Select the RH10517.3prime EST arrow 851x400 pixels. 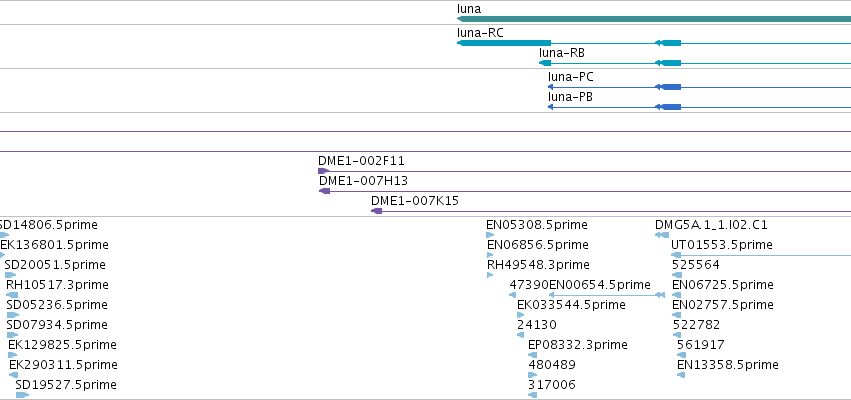tap(12, 295)
